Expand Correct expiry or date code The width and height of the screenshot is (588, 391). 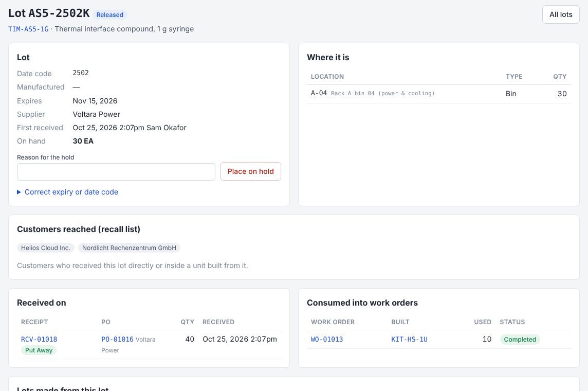(x=67, y=192)
